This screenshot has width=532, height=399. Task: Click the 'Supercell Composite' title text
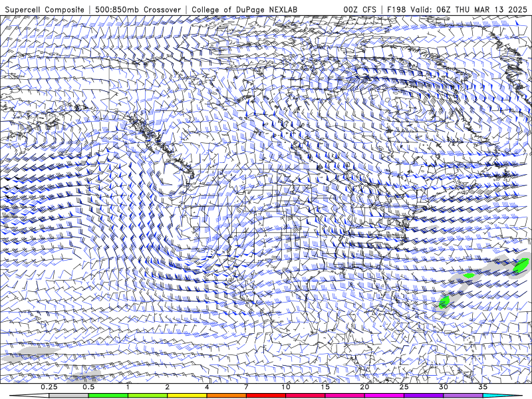point(45,9)
